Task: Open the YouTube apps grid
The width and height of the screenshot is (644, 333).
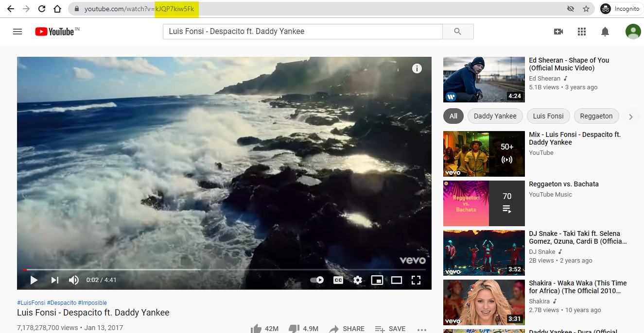Action: tap(582, 32)
